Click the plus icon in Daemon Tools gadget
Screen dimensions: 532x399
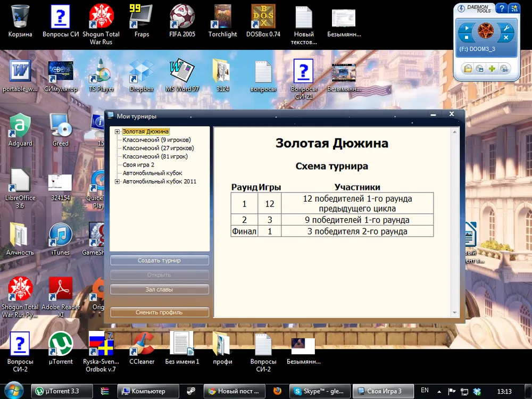pyautogui.click(x=493, y=69)
